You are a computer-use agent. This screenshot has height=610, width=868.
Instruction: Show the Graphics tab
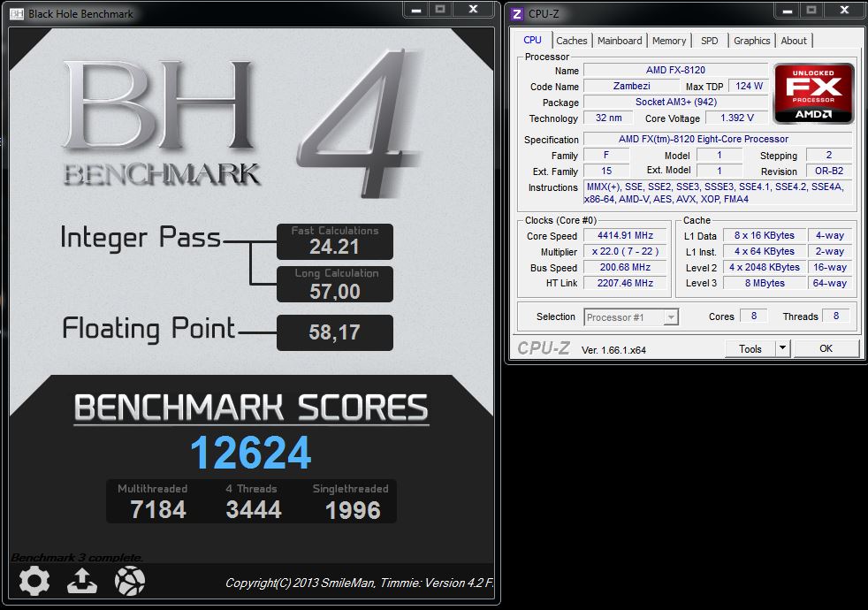751,41
